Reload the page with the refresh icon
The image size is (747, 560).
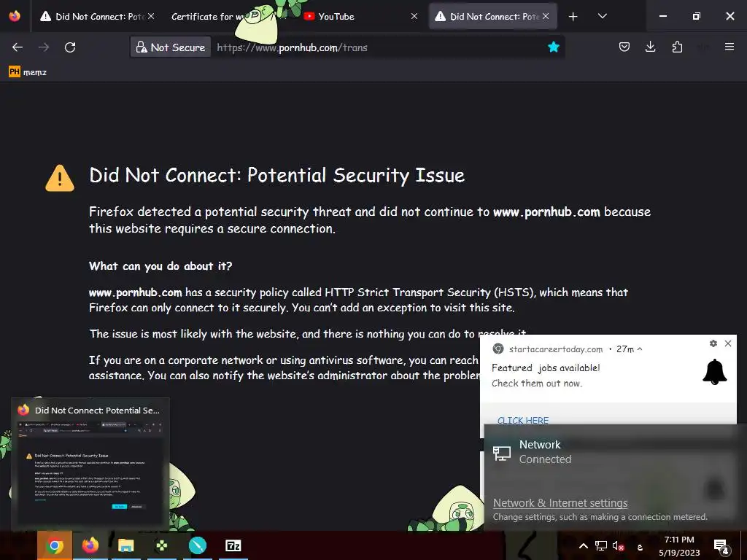(x=70, y=47)
